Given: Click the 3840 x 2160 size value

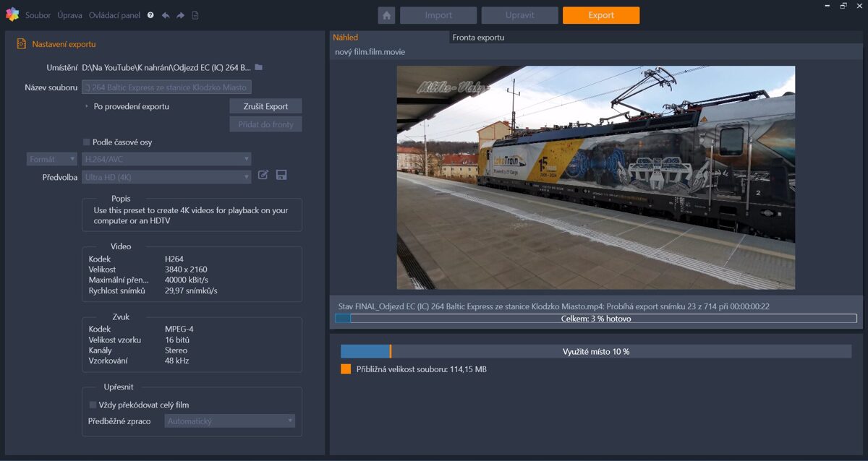Looking at the screenshot, I should coord(186,270).
